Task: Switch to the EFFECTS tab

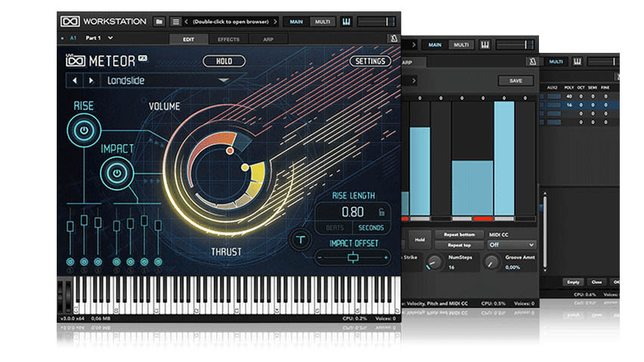Action: pyautogui.click(x=228, y=39)
